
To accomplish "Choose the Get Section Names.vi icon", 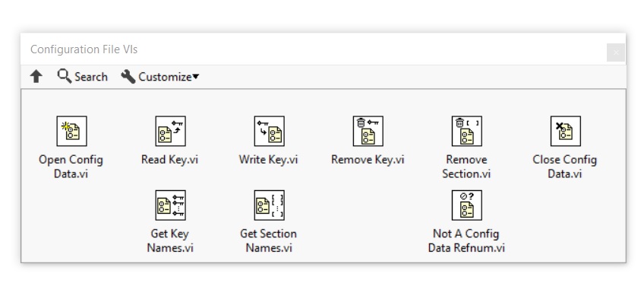I will [x=270, y=205].
